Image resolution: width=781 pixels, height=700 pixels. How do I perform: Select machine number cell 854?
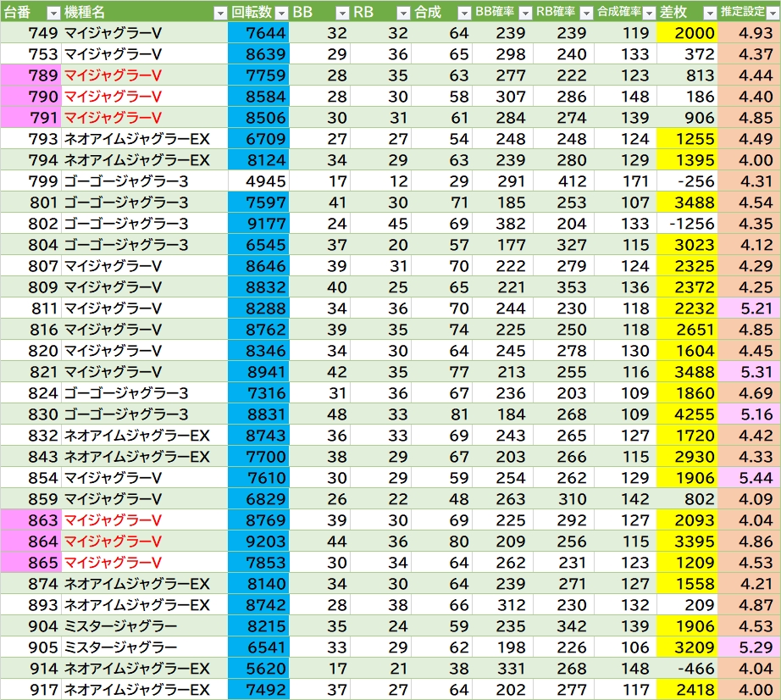coord(30,478)
